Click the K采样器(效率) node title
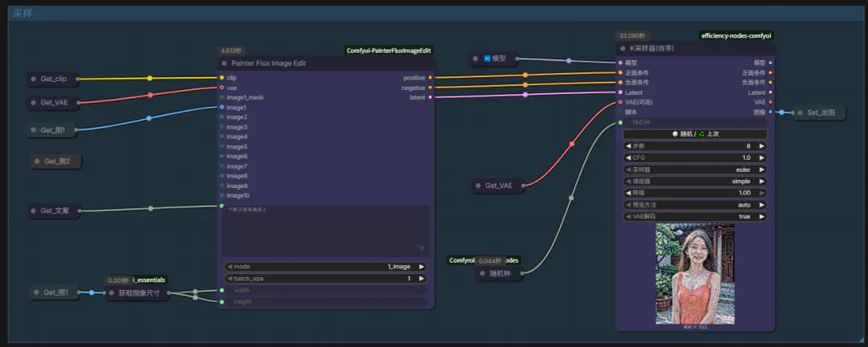 (652, 49)
